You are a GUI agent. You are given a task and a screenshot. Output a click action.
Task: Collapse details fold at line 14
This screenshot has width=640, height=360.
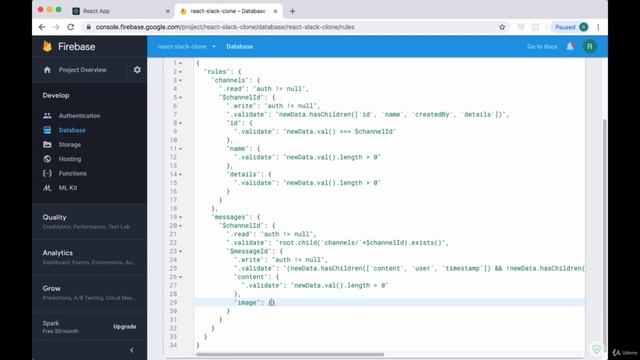pyautogui.click(x=180, y=174)
